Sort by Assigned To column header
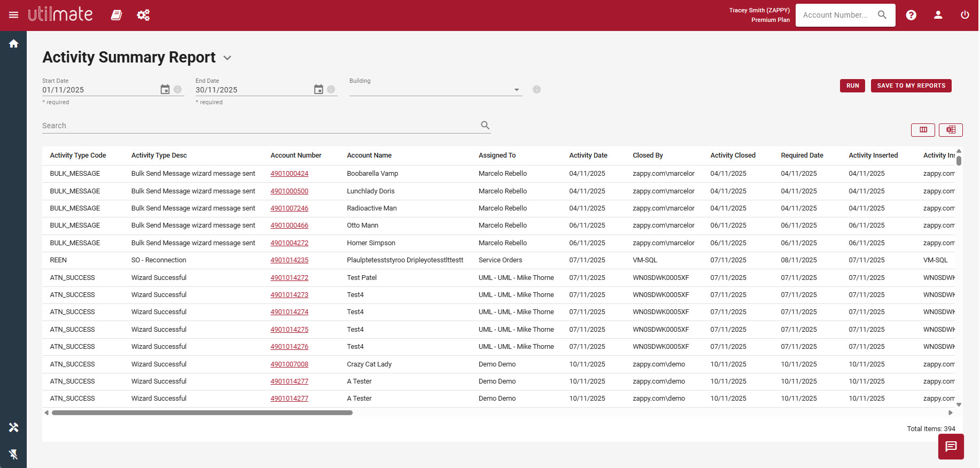 pyautogui.click(x=497, y=155)
